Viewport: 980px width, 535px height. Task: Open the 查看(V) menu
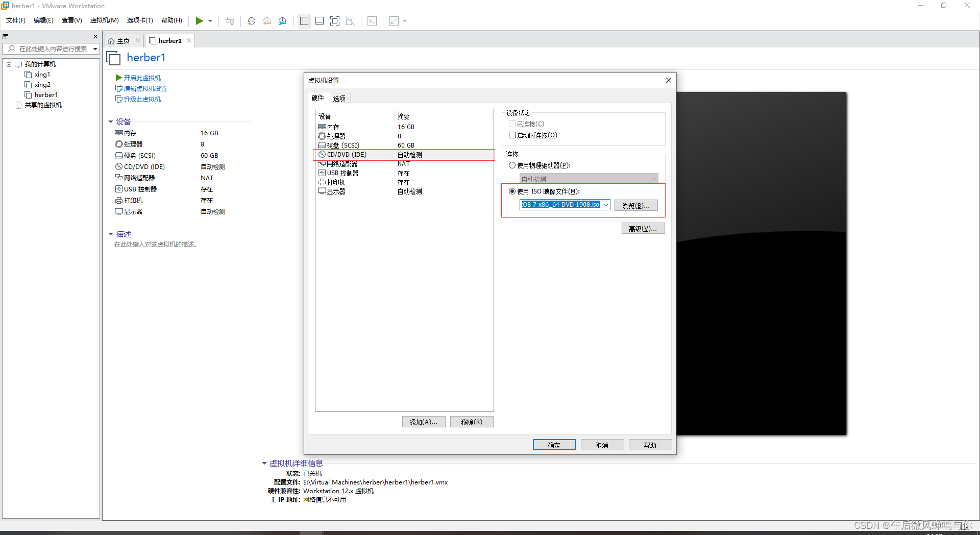[72, 20]
